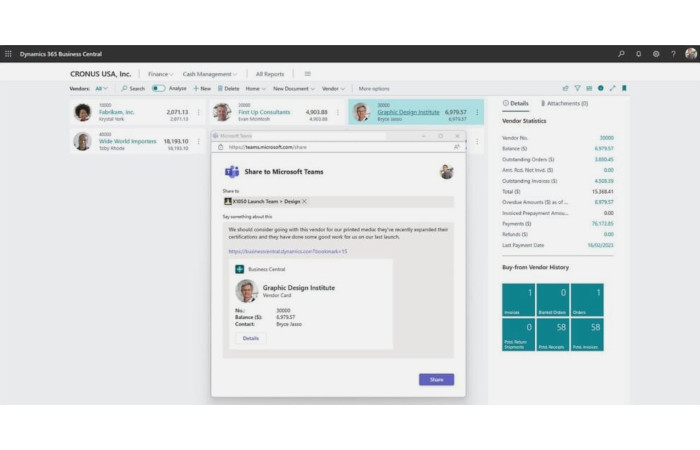700x450 pixels.
Task: Switch to the Attachments (0) tab
Action: 564,103
